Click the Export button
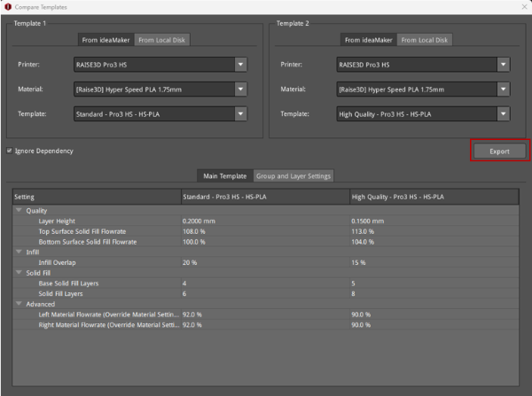 (499, 151)
